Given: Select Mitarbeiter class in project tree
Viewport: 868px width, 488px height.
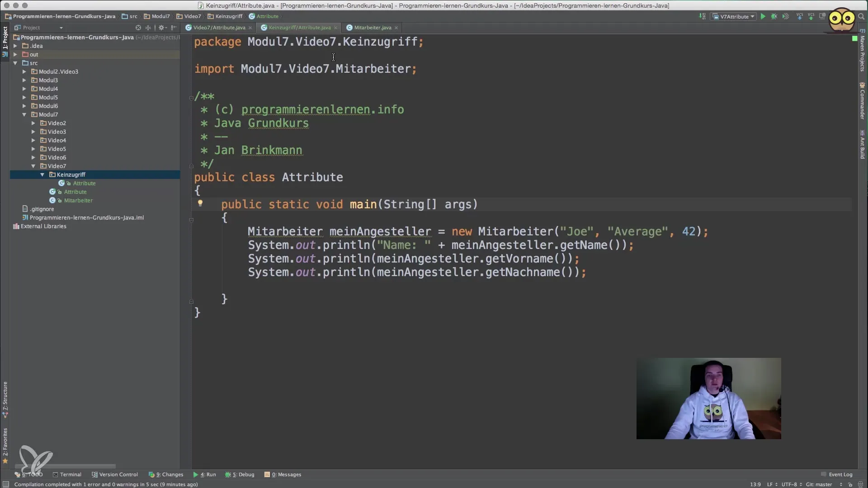Looking at the screenshot, I should coord(78,200).
